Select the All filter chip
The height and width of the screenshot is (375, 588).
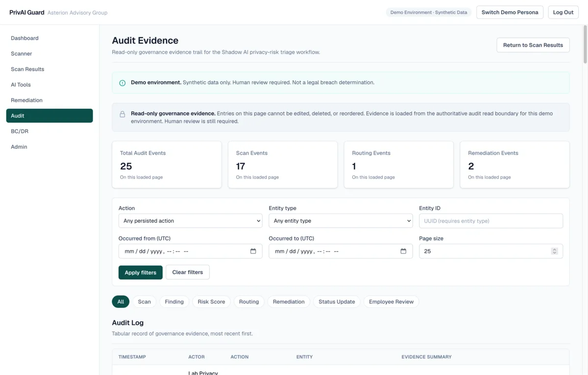121,302
